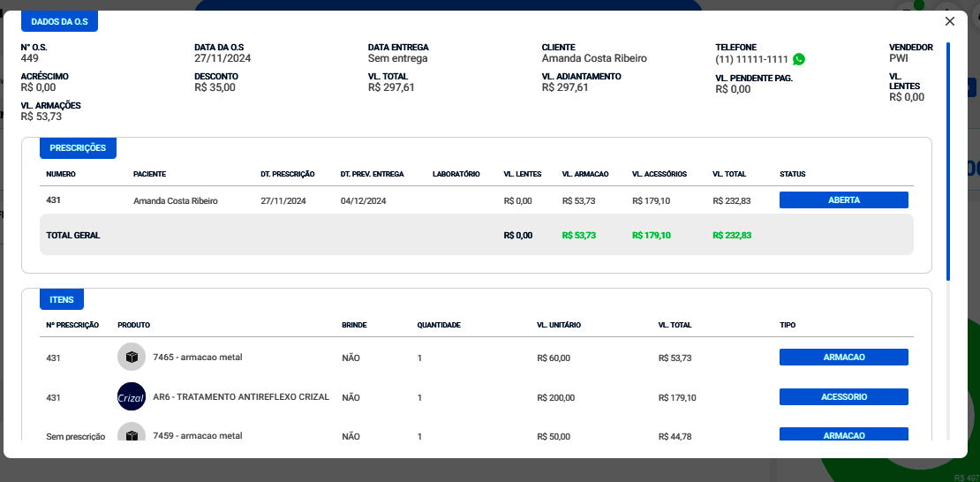Click the phone number (11) 11111-1111

[751, 59]
